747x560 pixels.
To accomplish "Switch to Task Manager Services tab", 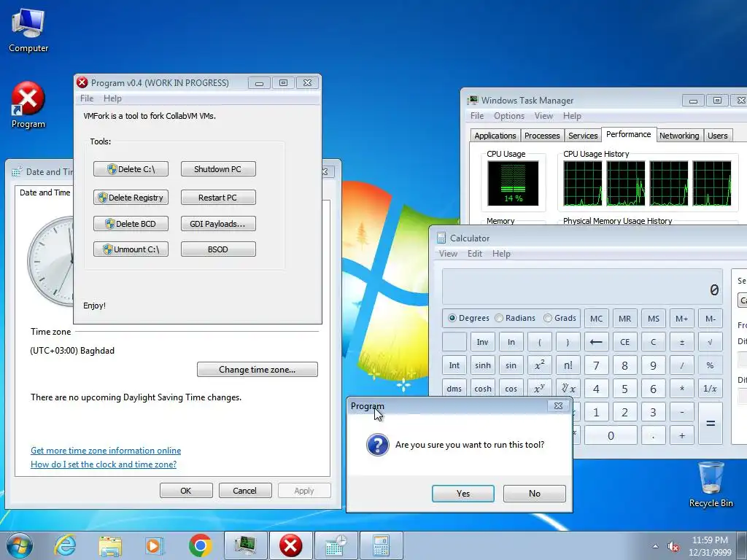I will 583,135.
